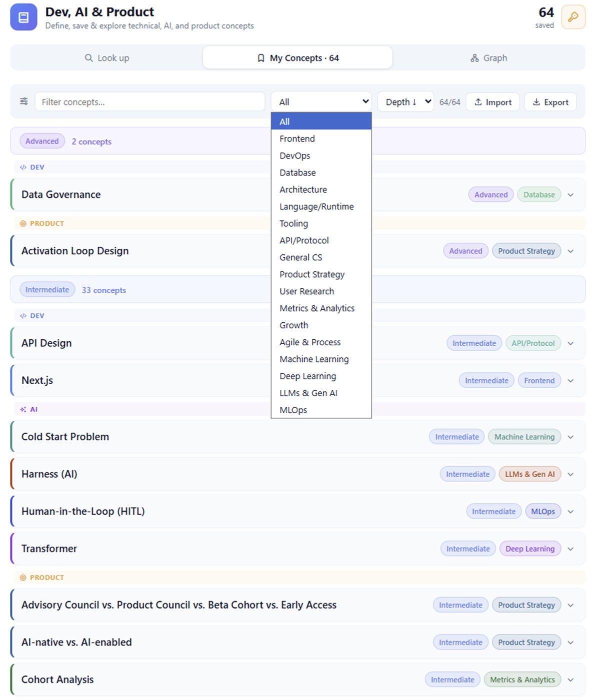The image size is (600, 700).
Task: Expand the Cold Start Problem chevron
Action: pyautogui.click(x=570, y=437)
